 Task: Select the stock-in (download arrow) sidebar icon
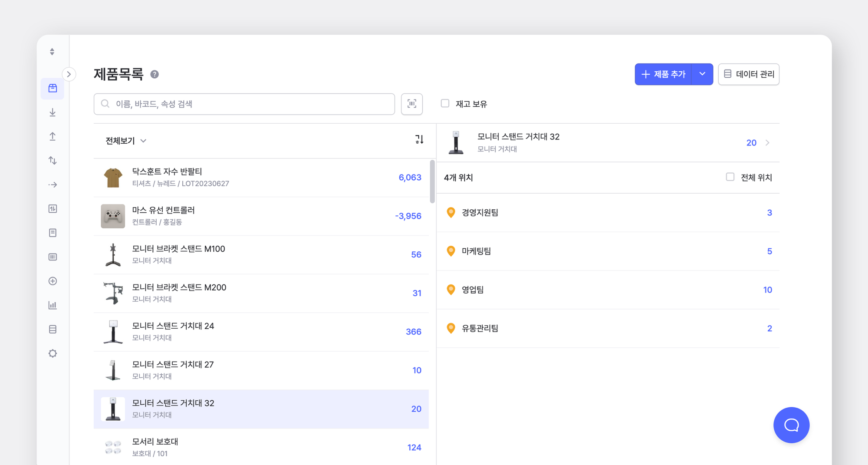coord(53,112)
